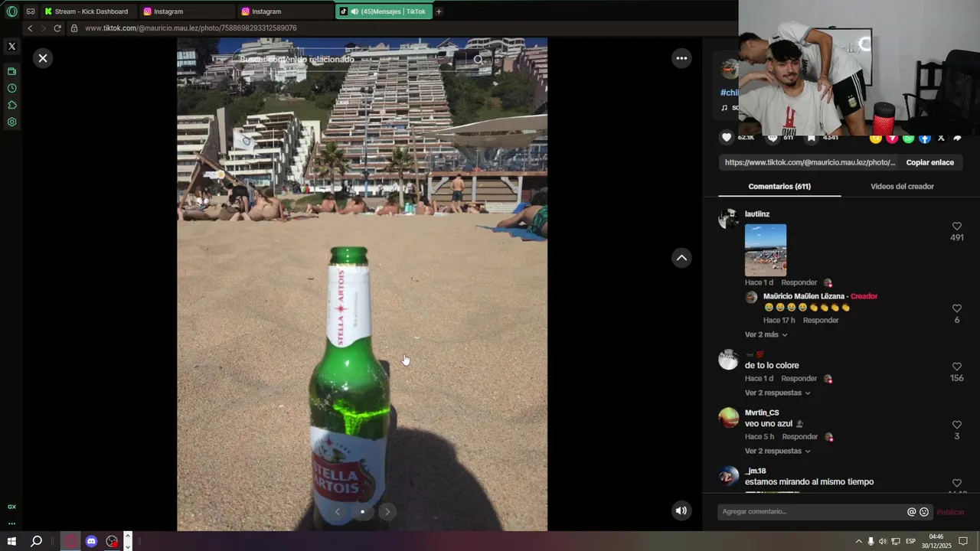This screenshot has height=551, width=980.
Task: Open comments via speech bubble icon
Action: [x=772, y=138]
